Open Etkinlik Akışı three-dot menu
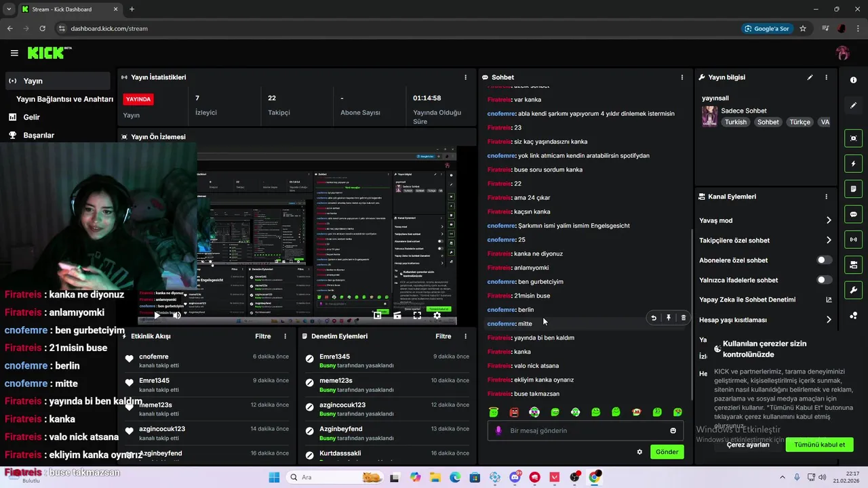 (285, 336)
